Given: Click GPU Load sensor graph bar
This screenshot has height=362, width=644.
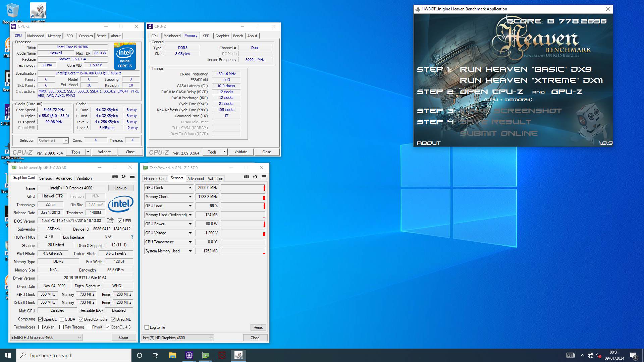Looking at the screenshot, I should click(243, 206).
